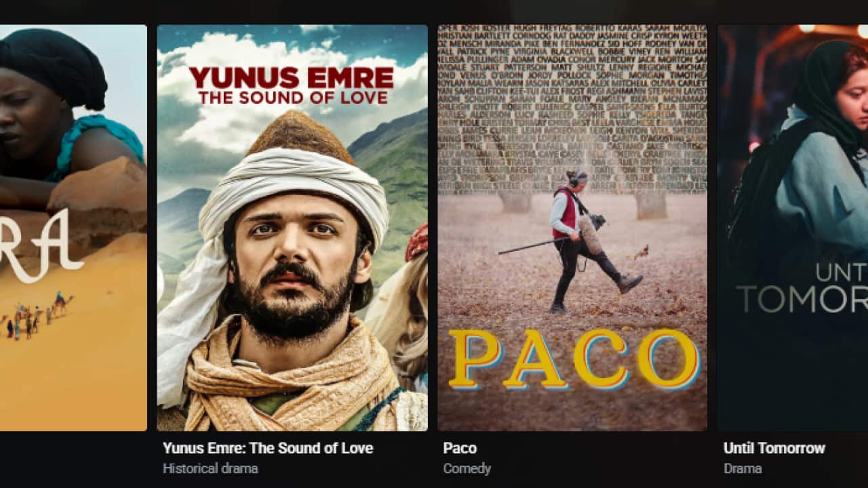The width and height of the screenshot is (868, 488).
Task: Click the yellow PACO logo lettering
Action: click(574, 359)
